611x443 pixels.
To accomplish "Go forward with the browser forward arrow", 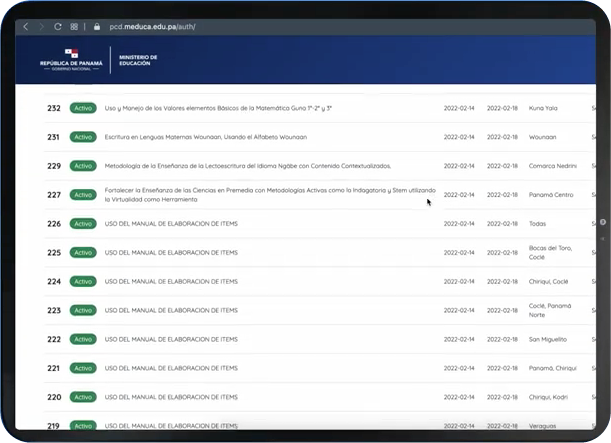I will pyautogui.click(x=41, y=26).
